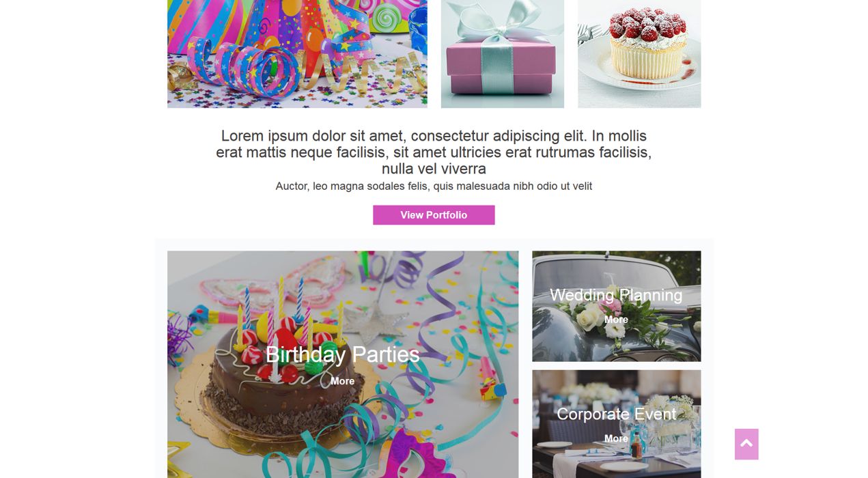The image size is (868, 478).
Task: Open the pink gift box image
Action: [x=503, y=54]
